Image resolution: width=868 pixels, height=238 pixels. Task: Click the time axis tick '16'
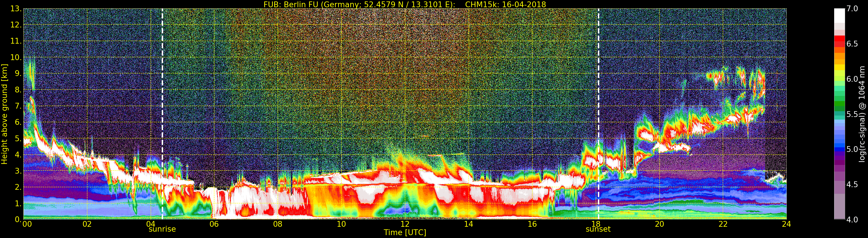click(532, 224)
